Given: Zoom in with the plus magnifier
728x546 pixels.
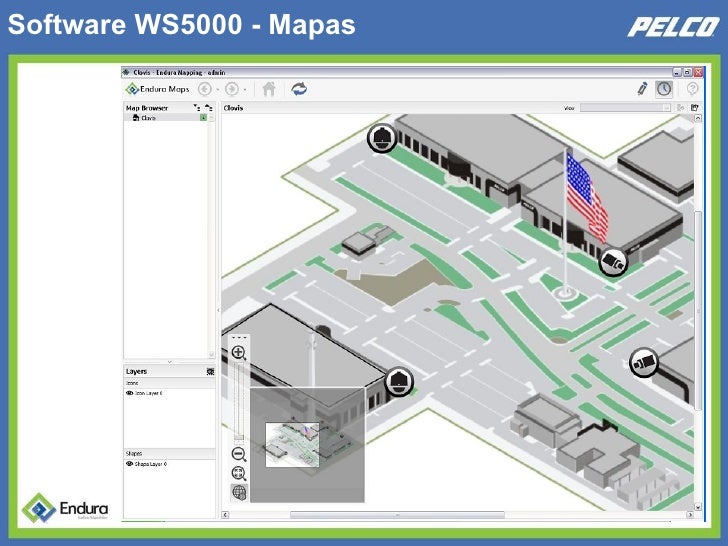Looking at the screenshot, I should pos(239,353).
